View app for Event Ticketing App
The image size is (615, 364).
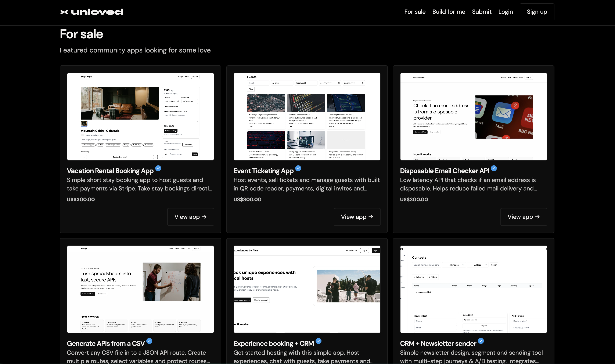pyautogui.click(x=357, y=217)
